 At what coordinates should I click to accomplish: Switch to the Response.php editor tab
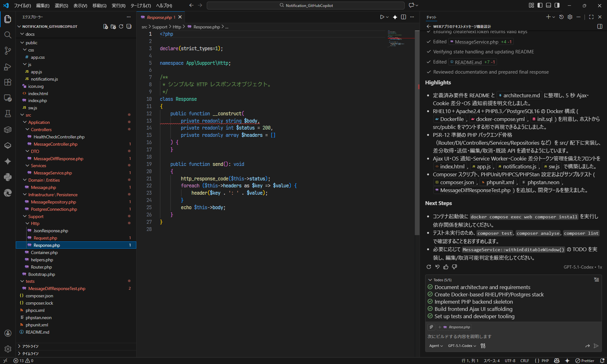click(x=160, y=17)
